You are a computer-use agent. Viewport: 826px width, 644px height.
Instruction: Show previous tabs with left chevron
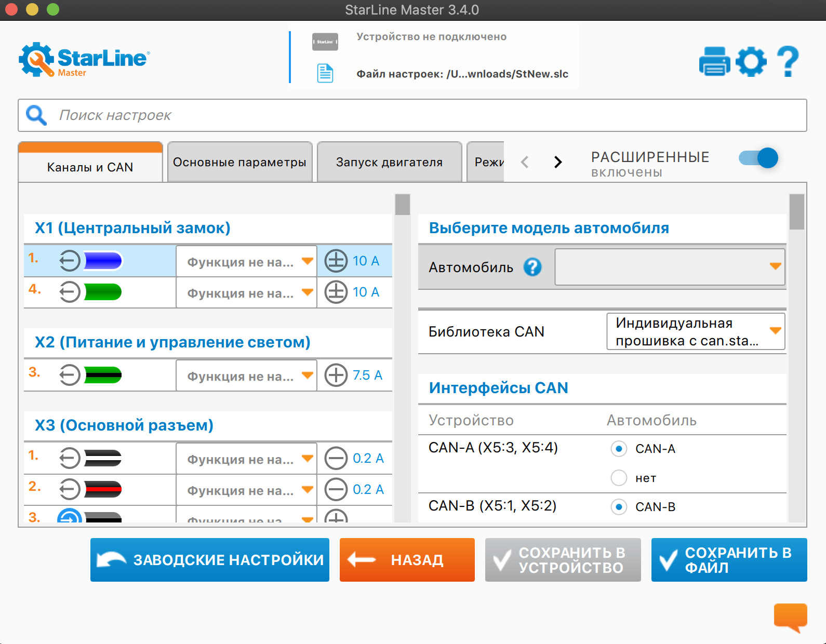coord(525,162)
